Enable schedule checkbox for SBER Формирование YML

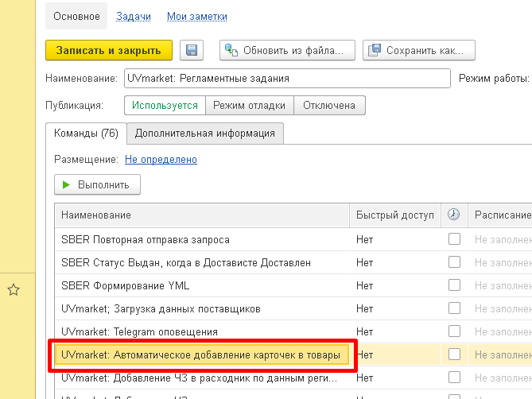(454, 285)
